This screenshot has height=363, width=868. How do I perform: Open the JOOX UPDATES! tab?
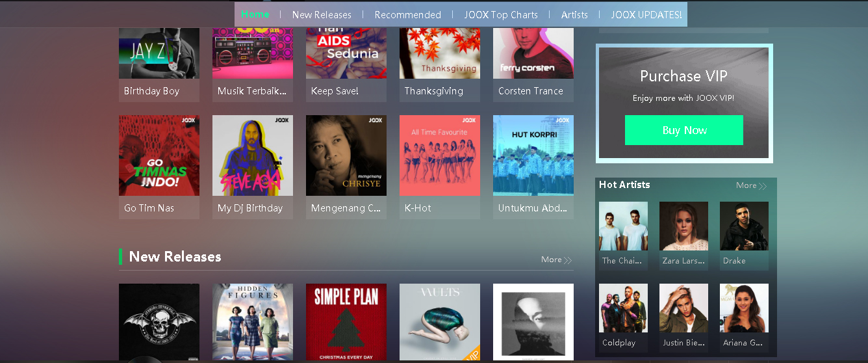[x=646, y=14]
